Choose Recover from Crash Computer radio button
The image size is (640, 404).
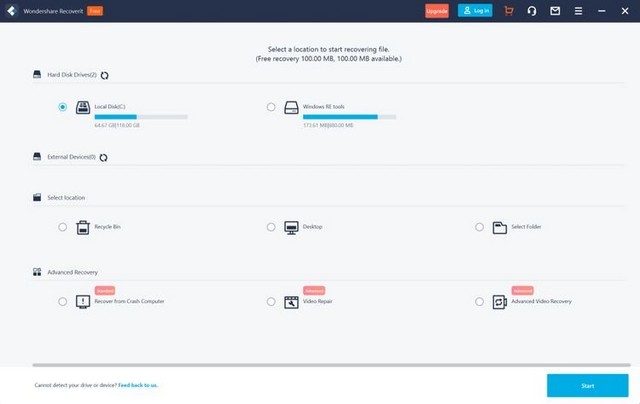pos(63,301)
